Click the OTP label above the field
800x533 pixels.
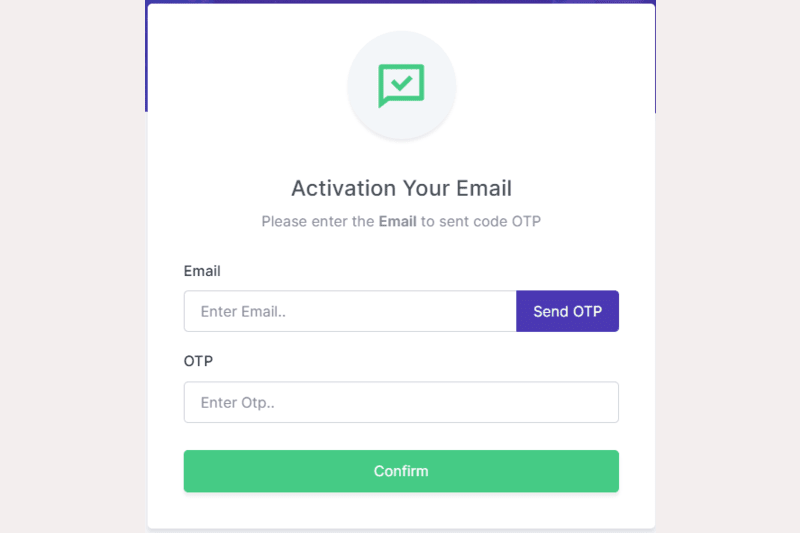(x=198, y=361)
